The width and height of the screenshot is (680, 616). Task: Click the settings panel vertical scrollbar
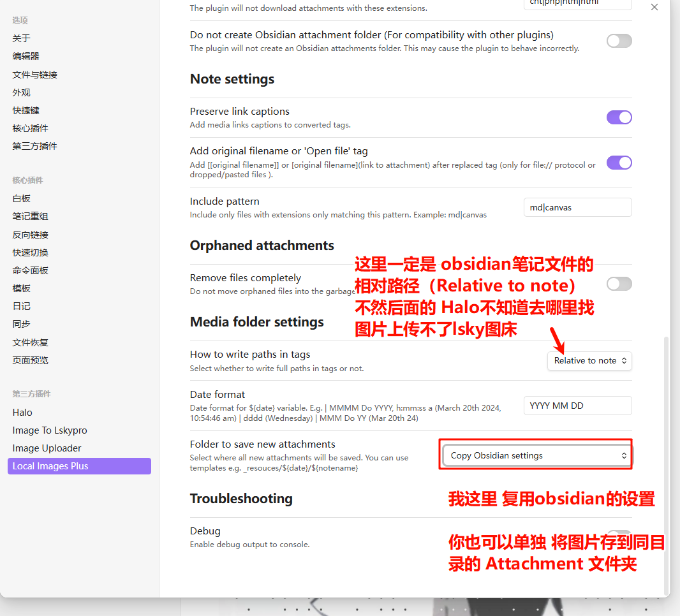click(667, 466)
